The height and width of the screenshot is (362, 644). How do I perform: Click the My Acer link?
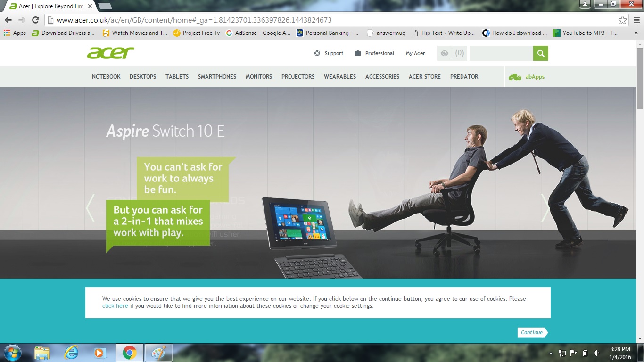(x=415, y=54)
